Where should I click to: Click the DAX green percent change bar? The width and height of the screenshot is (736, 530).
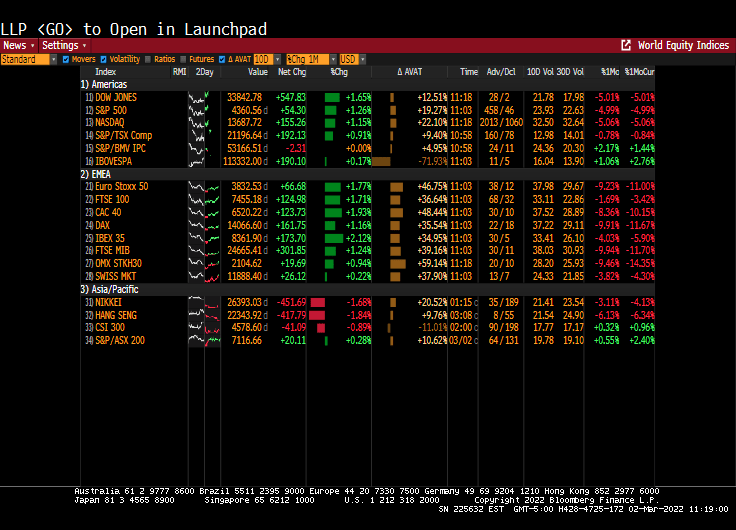[333, 225]
